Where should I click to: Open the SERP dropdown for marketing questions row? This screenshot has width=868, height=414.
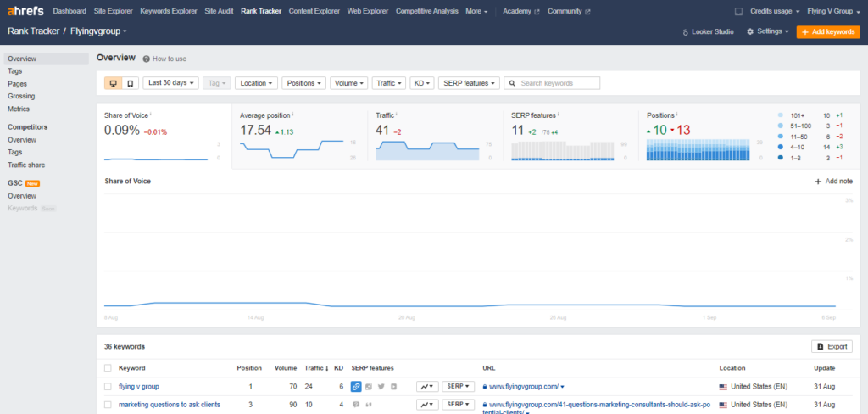(x=459, y=404)
